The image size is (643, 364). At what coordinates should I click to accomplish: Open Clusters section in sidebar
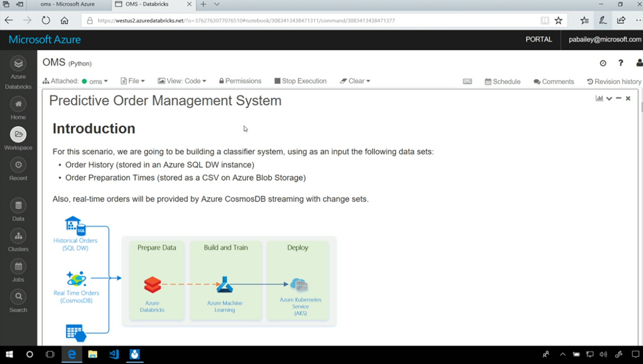coord(18,236)
